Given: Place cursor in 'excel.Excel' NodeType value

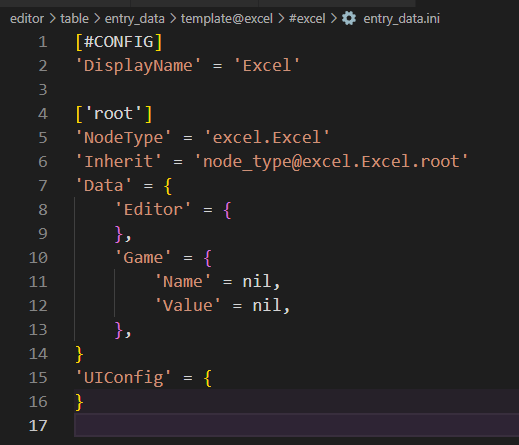Looking at the screenshot, I should click(267, 137).
